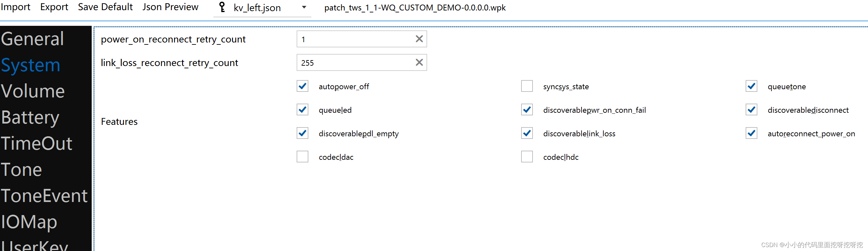Open Json Preview
This screenshot has height=251, width=868.
(x=170, y=7)
